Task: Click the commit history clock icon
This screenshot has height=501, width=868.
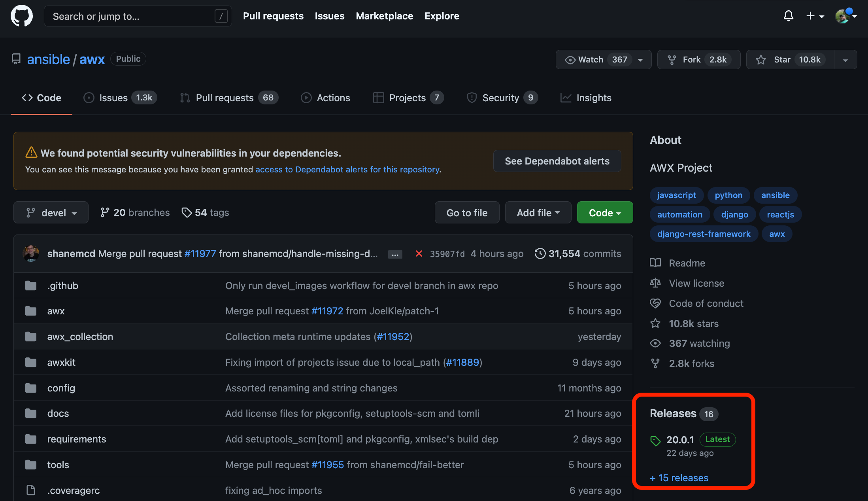Action: (x=540, y=253)
